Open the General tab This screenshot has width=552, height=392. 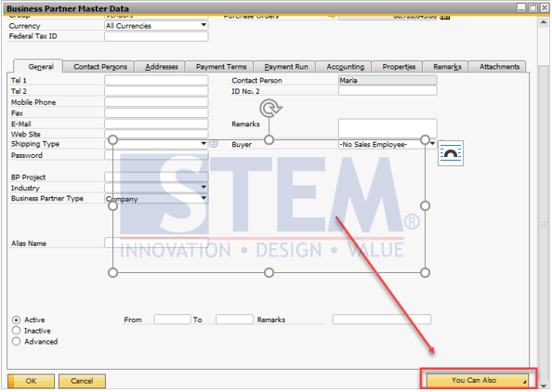(x=38, y=66)
